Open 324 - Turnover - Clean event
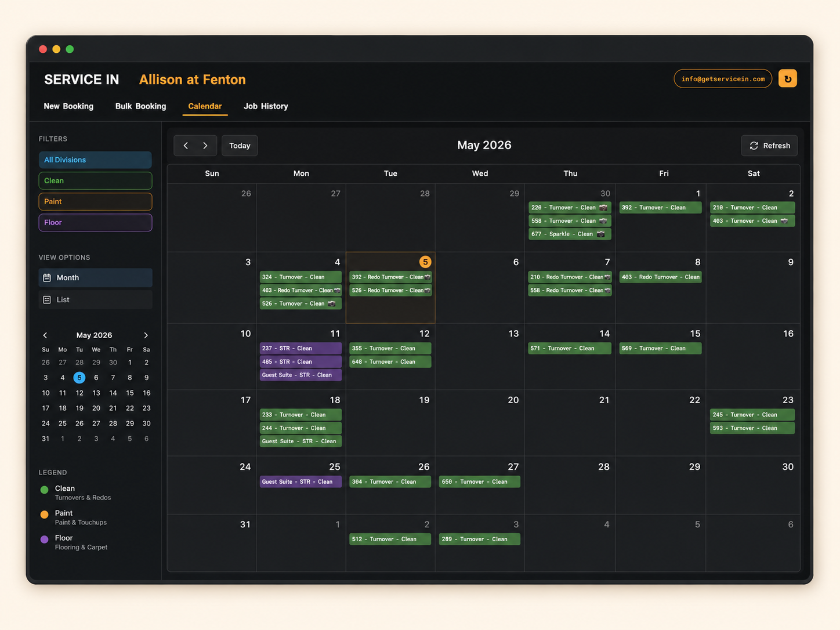840x630 pixels. click(300, 277)
